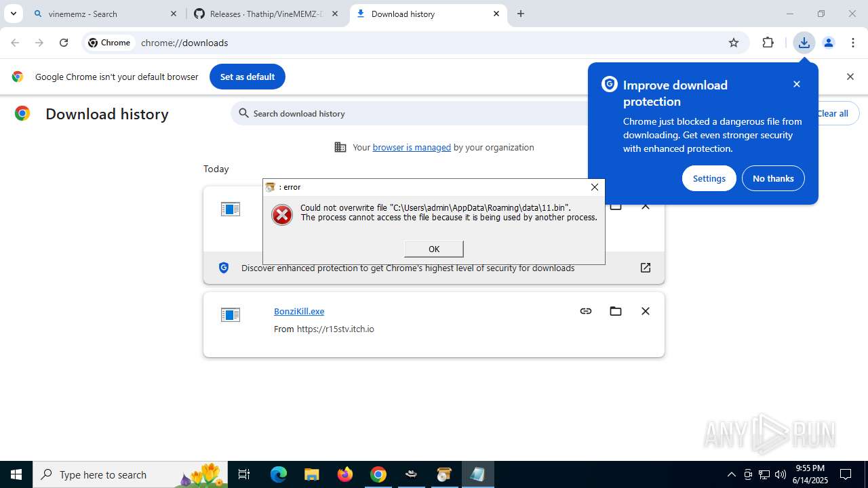Screen dimensions: 868x488
Task: Open enhanced protection external link icon
Action: tap(646, 268)
